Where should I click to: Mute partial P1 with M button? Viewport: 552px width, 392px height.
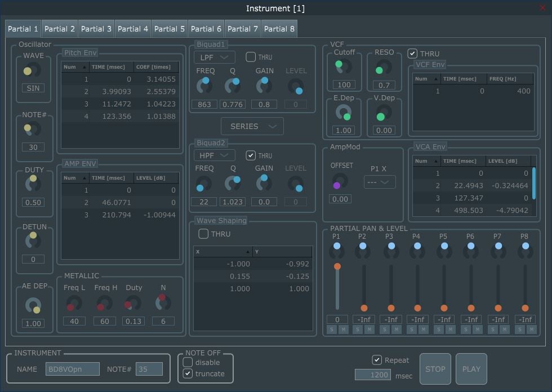click(x=343, y=329)
